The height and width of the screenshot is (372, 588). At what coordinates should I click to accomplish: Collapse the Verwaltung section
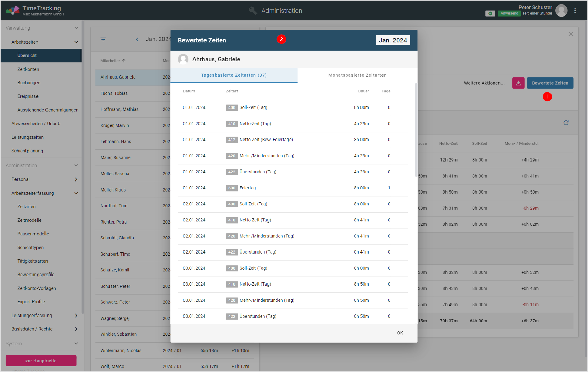click(x=76, y=28)
